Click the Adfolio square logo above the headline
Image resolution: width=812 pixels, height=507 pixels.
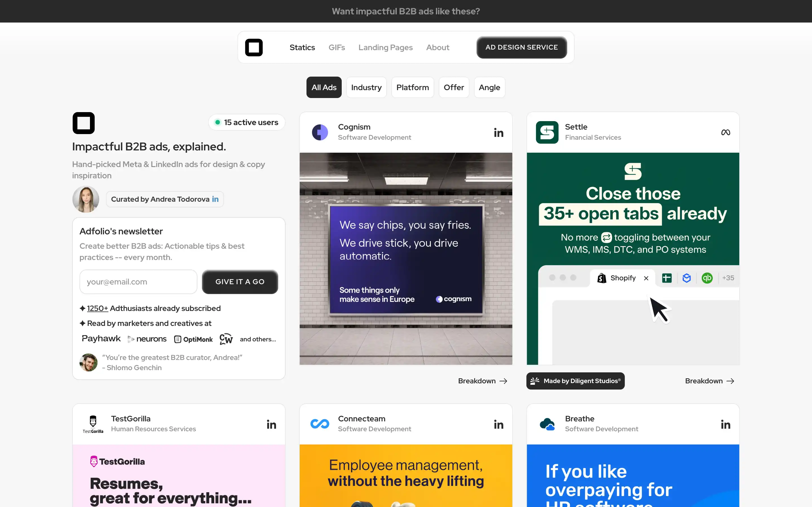coord(83,123)
